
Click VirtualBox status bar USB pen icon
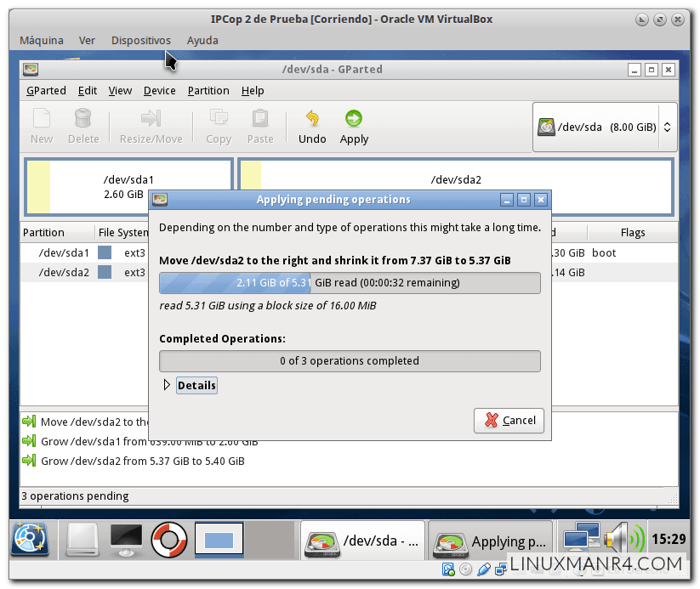(x=483, y=569)
